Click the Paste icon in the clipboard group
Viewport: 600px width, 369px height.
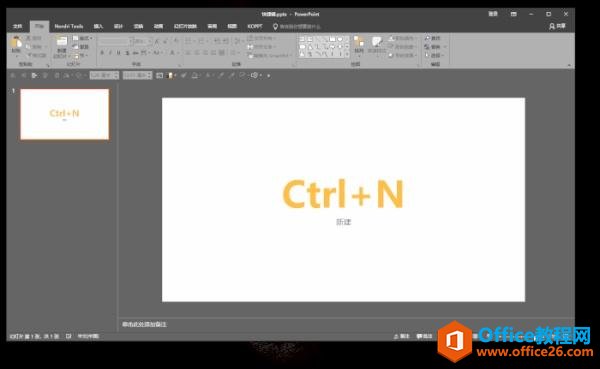point(16,42)
